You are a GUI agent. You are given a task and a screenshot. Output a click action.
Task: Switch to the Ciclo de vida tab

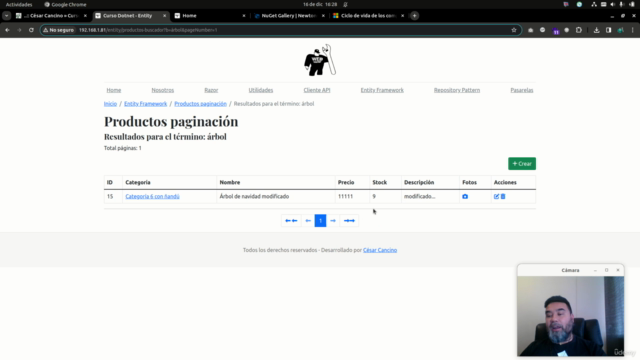click(367, 16)
